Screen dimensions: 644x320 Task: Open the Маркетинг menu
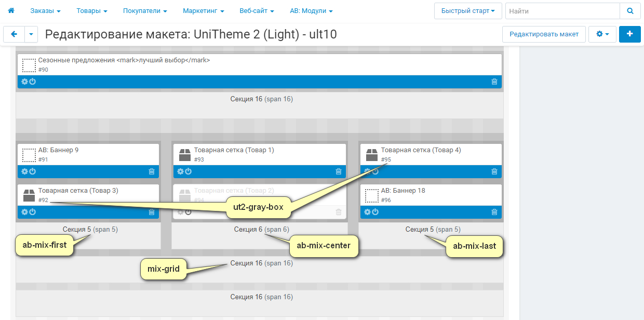click(x=203, y=10)
